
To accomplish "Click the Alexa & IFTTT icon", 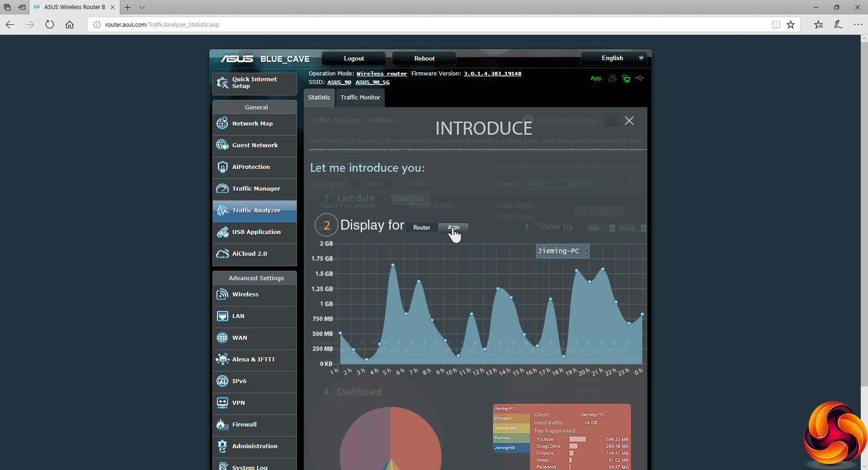I will coord(222,359).
